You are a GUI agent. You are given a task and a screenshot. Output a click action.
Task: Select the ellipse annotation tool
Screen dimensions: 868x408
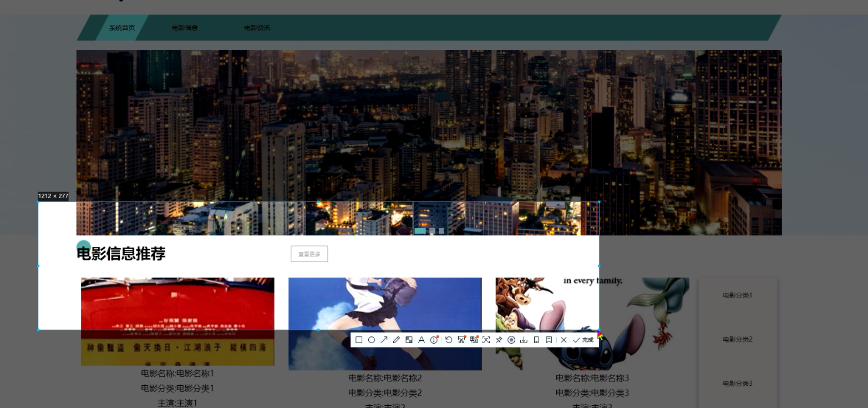[x=372, y=340]
